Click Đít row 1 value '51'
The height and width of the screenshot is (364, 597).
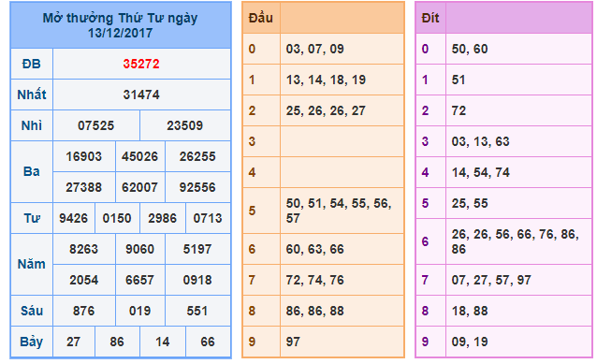click(x=459, y=80)
